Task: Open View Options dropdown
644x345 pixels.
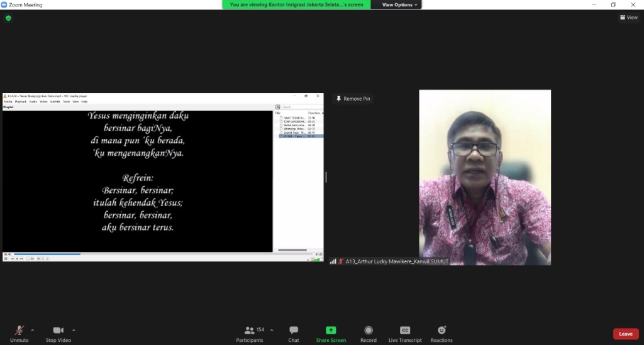Action: [399, 4]
